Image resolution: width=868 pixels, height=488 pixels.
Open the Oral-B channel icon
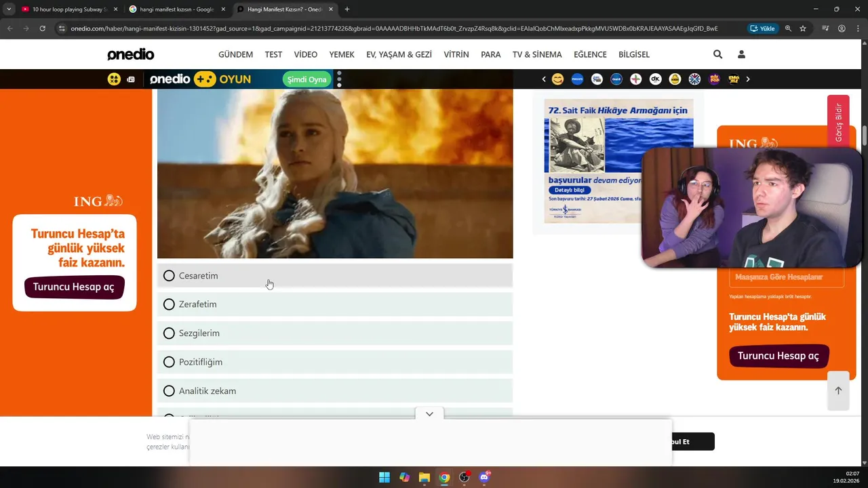pos(616,79)
